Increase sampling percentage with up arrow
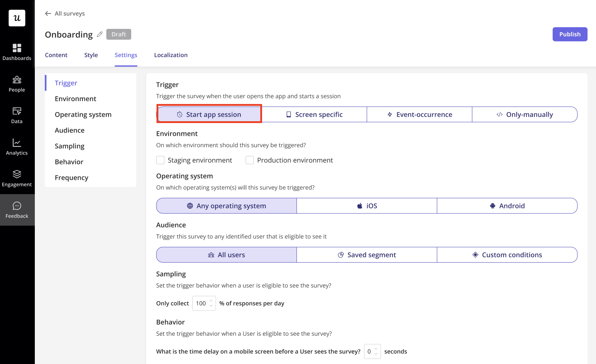 point(211,301)
